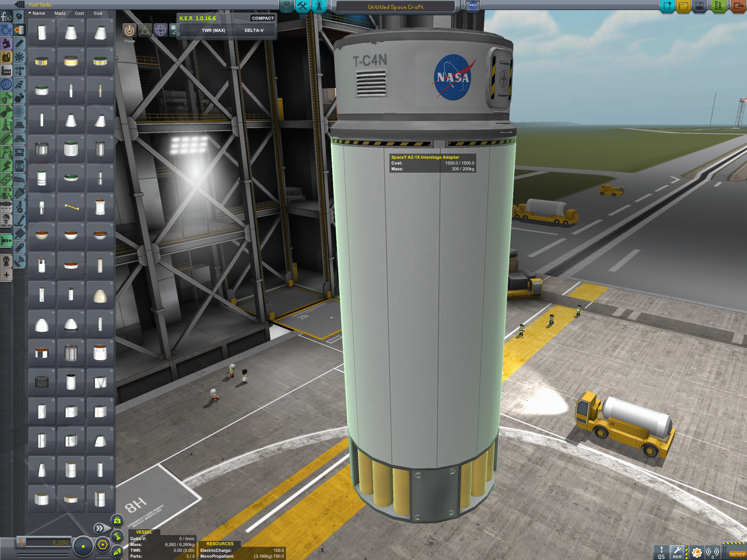Sort parts by Cost

coord(79,13)
